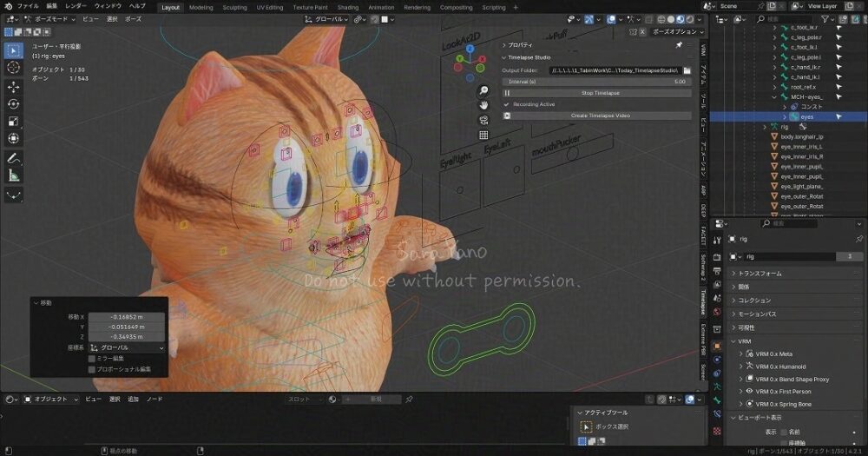This screenshot has height=456, width=868.
Task: Select the Rotate tool in the toolbar
Action: click(x=14, y=104)
